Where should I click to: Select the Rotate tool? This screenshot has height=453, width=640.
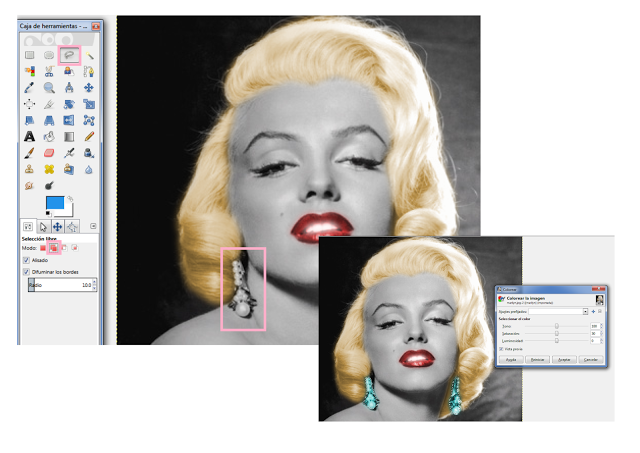click(69, 104)
